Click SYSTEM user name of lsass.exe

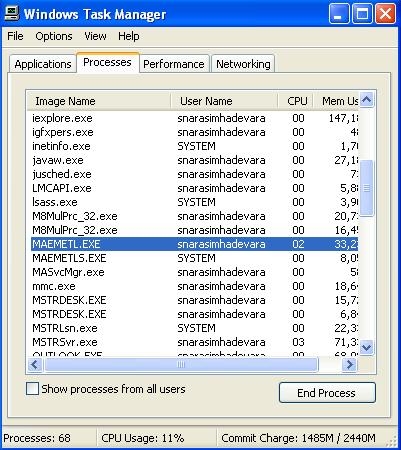coord(196,202)
